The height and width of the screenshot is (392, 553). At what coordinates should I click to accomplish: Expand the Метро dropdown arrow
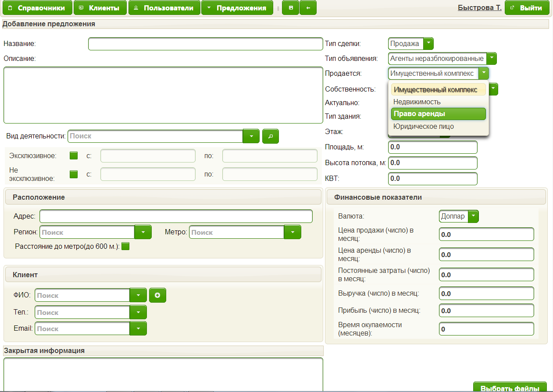click(x=293, y=232)
